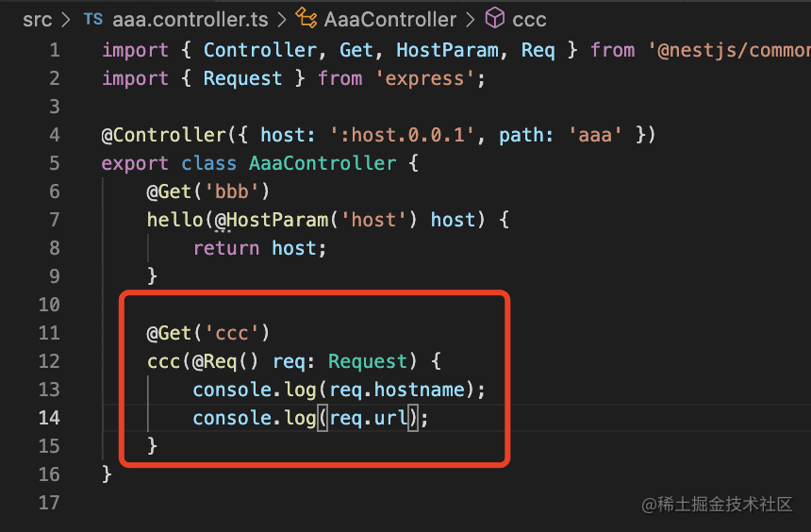Screen dimensions: 811x532
Task: Click the ':host.0.0.1' host string
Action: 402,135
